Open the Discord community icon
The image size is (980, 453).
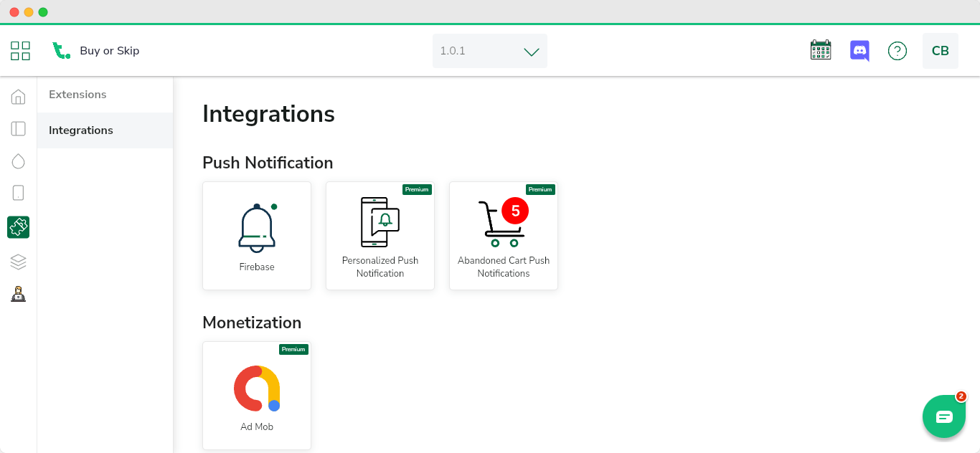(859, 51)
